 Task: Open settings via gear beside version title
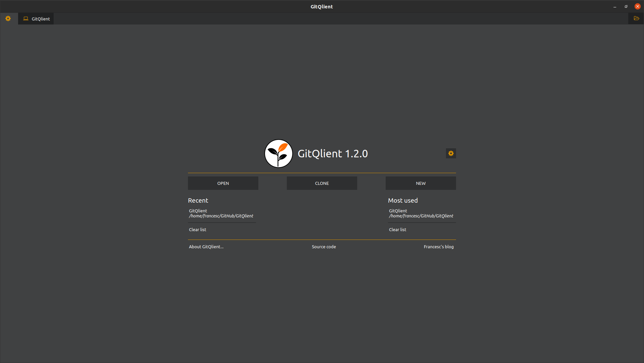coord(450,153)
